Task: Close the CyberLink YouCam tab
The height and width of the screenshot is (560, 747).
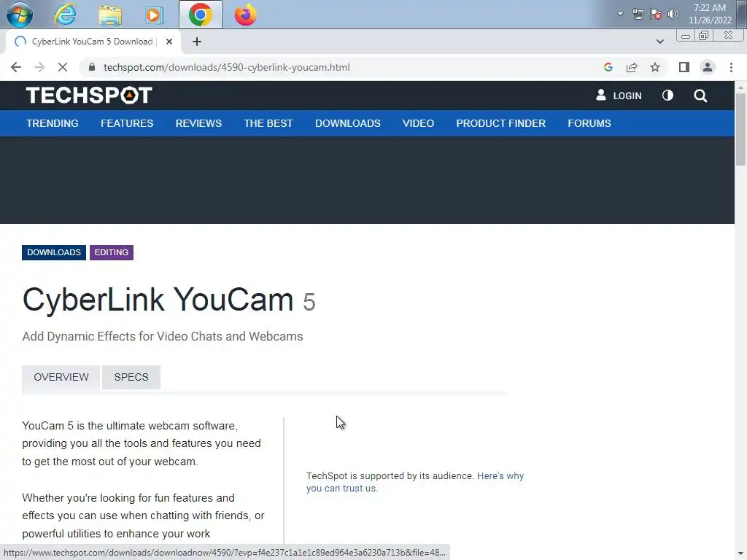Action: 169,42
